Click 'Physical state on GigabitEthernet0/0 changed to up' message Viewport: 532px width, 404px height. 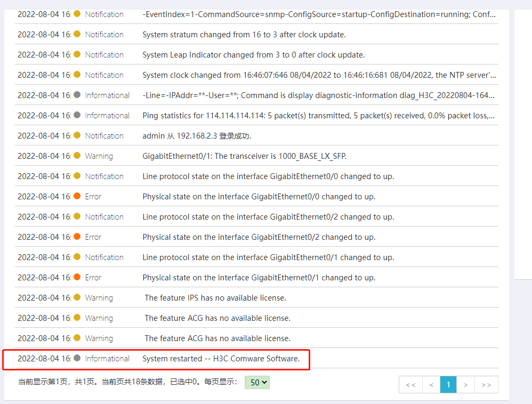[259, 197]
